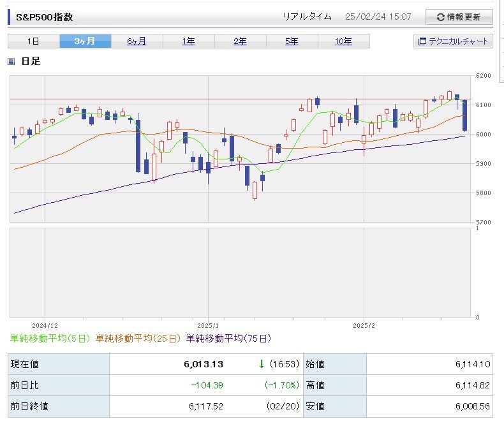Select the highlighted 3ヶ月 tab
504x426 pixels.
pos(85,41)
